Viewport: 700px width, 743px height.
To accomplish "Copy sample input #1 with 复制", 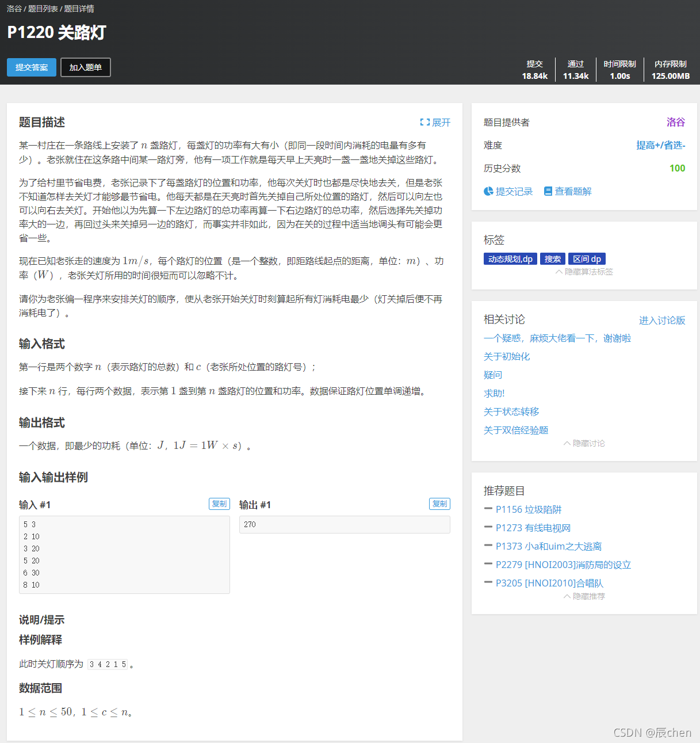I will tap(219, 504).
